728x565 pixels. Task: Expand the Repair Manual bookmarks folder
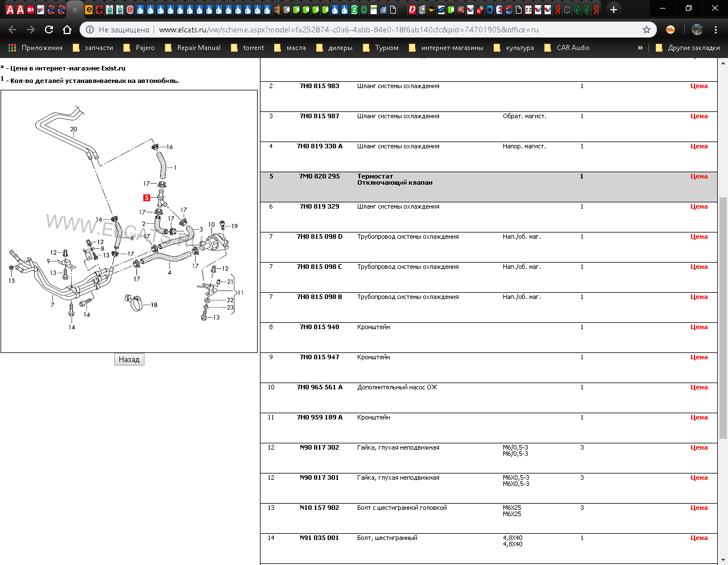click(192, 48)
